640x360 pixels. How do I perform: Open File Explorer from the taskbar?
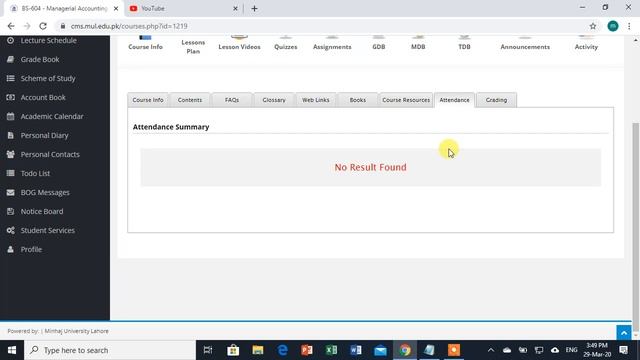coord(258,350)
